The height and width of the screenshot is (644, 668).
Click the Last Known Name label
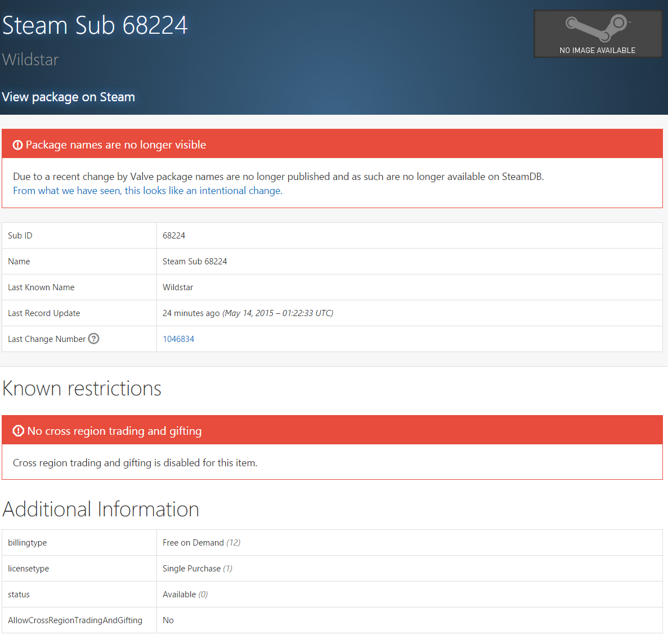[x=41, y=287]
